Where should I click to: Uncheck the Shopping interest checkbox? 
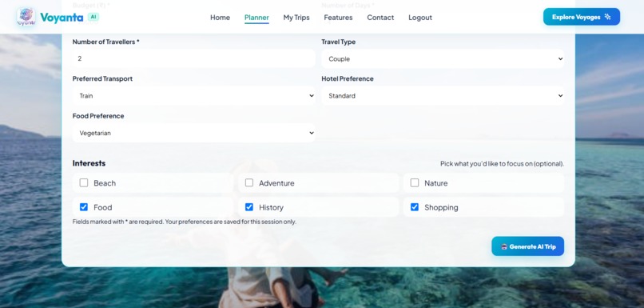coord(415,207)
